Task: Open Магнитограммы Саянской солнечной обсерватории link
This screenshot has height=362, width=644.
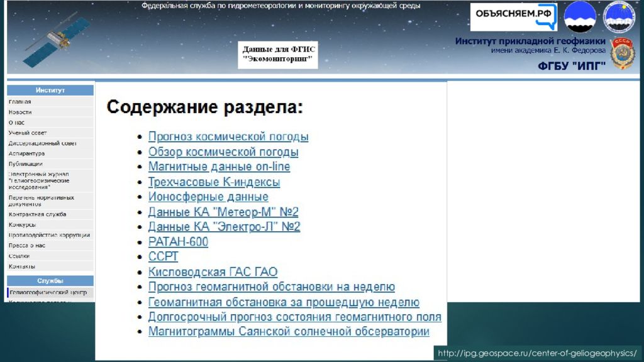Action: point(289,332)
